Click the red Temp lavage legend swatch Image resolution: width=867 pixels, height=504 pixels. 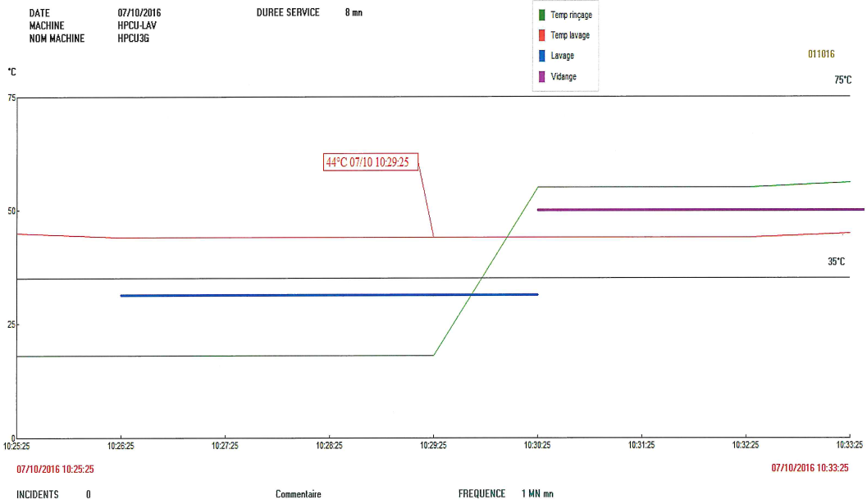542,35
